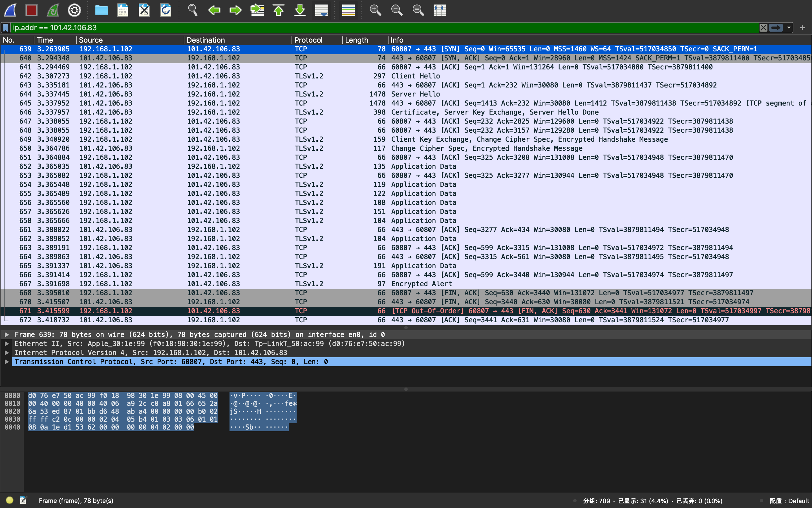Clear the display filter
The height and width of the screenshot is (508, 812).
coord(763,28)
